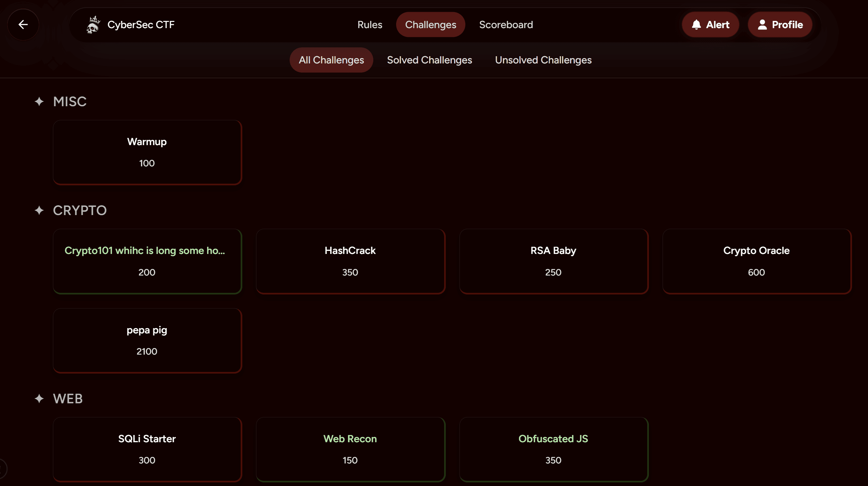Open the Warmup challenge card
Image resolution: width=868 pixels, height=486 pixels.
click(147, 152)
